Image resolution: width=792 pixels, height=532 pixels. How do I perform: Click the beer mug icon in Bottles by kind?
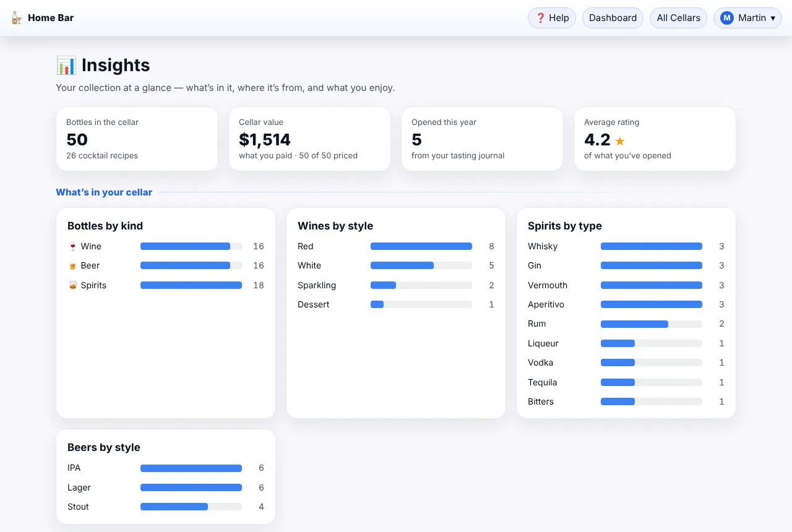tap(73, 265)
